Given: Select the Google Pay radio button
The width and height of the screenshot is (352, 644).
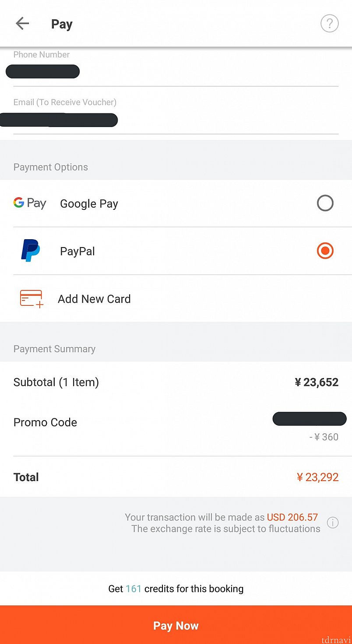Looking at the screenshot, I should (325, 203).
